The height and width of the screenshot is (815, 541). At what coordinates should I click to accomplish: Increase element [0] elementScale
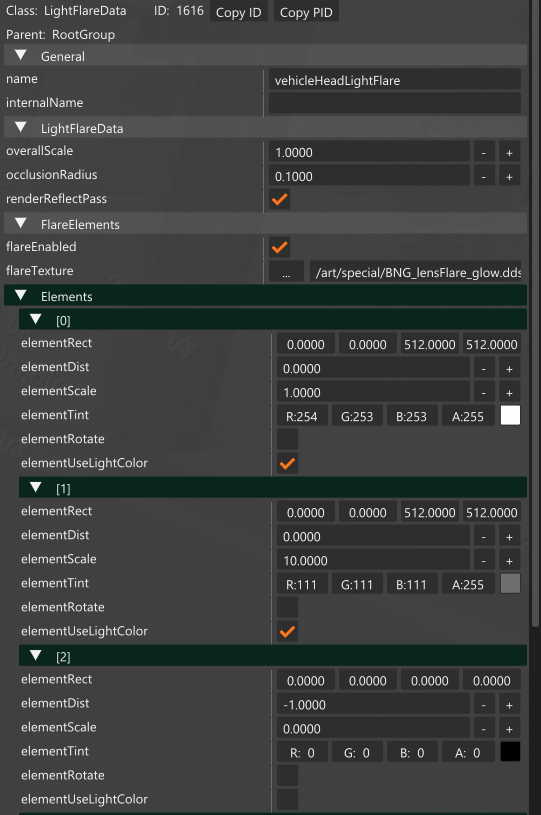click(509, 392)
